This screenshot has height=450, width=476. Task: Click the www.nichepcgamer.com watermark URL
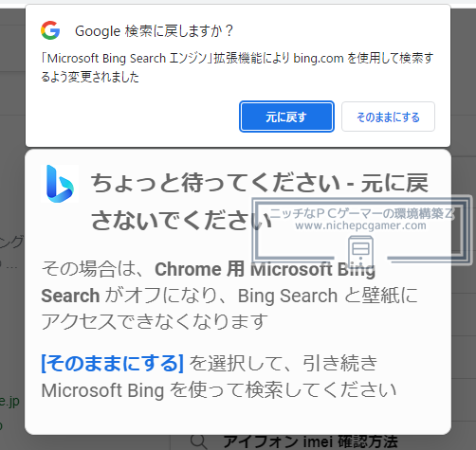[360, 225]
